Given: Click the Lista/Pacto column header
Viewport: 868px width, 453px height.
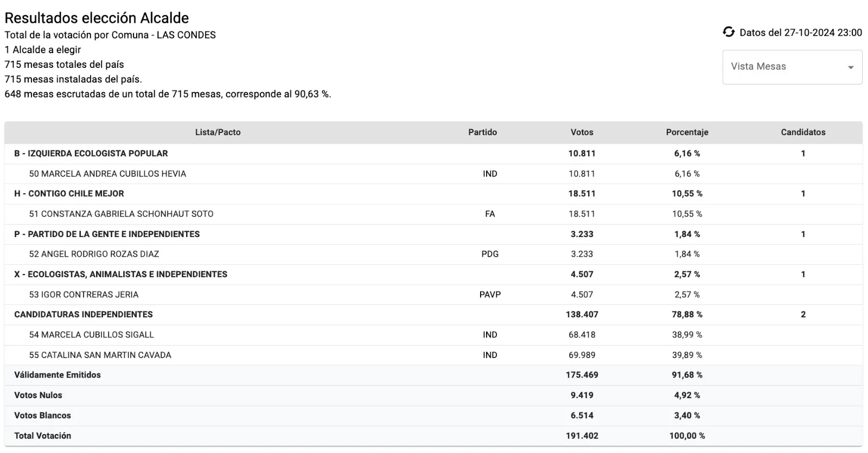Looking at the screenshot, I should [x=218, y=132].
